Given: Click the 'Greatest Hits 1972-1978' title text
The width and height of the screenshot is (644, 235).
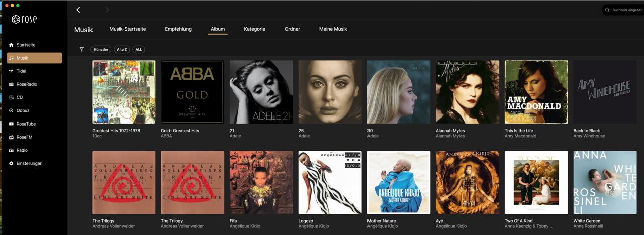Looking at the screenshot, I should coord(116,131).
